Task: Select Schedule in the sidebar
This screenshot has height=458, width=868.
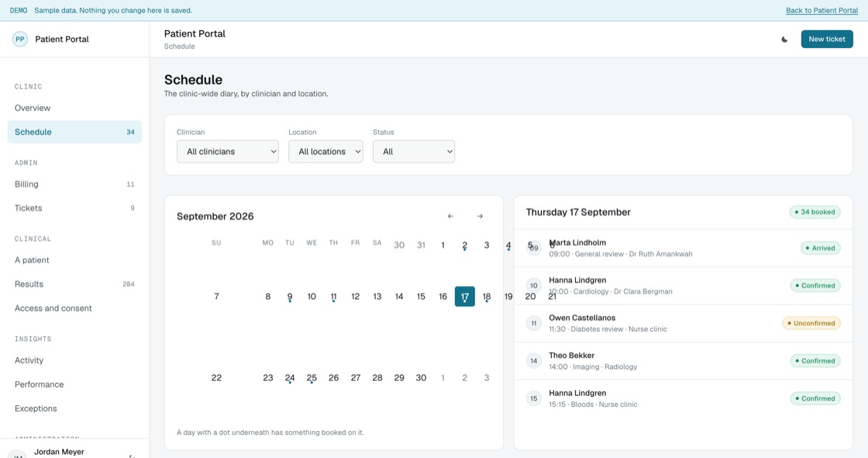Action: click(x=74, y=132)
